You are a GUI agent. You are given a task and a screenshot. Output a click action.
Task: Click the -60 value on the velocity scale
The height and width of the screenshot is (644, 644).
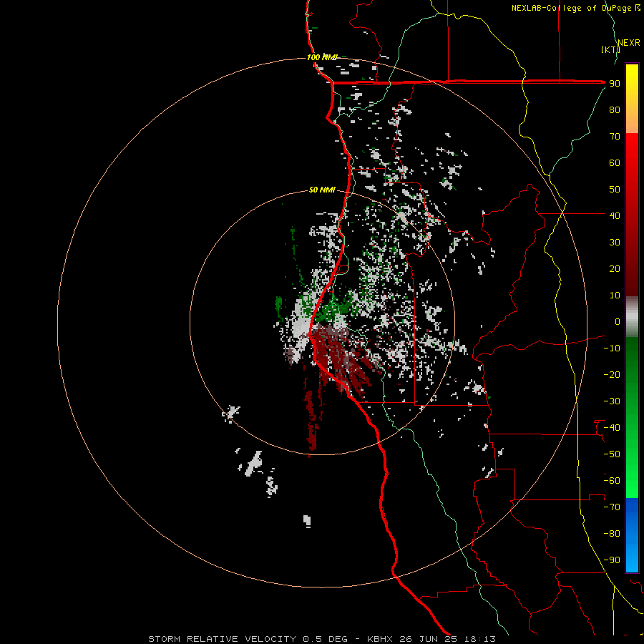pos(612,481)
